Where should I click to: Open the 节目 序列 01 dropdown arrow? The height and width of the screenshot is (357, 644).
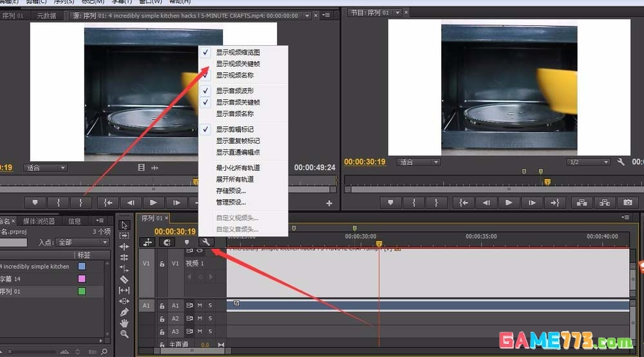point(397,13)
